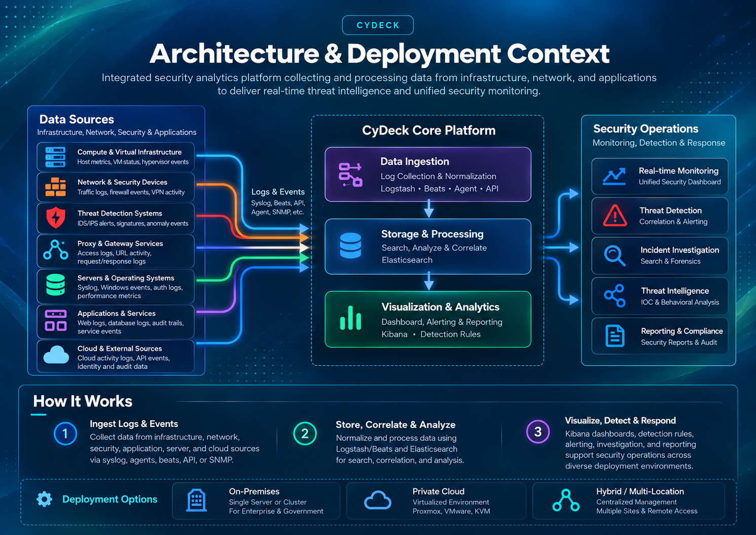756x535 pixels.
Task: Click the "Architecture & Deployment Context" title
Action: point(379,54)
